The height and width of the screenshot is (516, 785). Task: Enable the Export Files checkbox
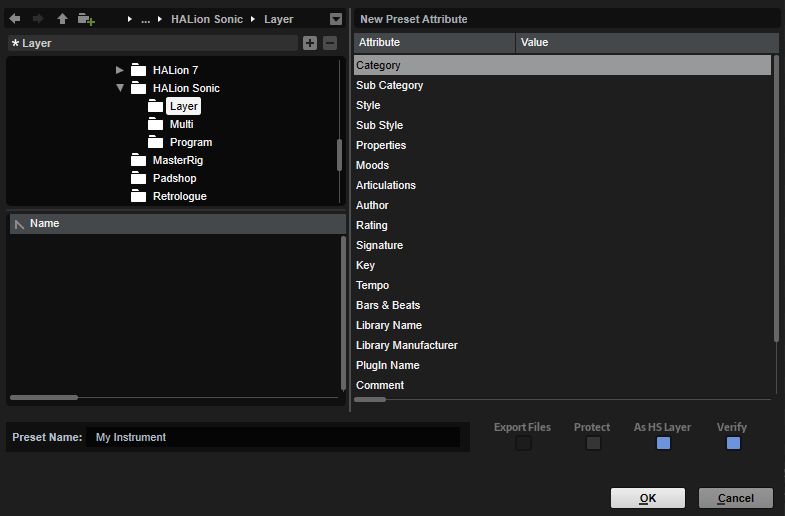click(523, 443)
